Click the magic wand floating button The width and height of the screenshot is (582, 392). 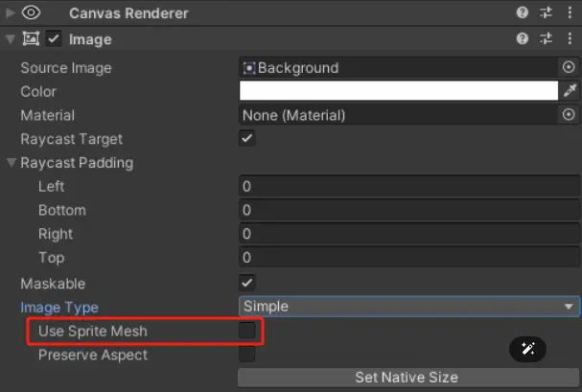(x=527, y=349)
